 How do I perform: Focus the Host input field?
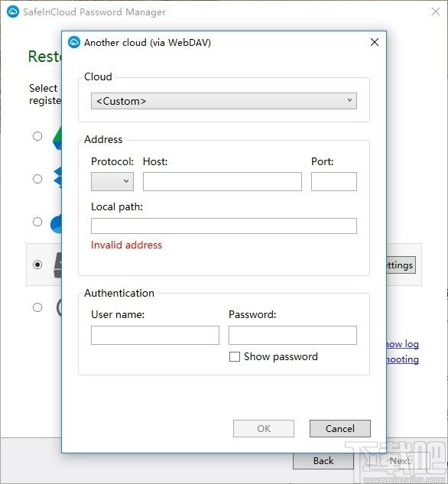(222, 181)
